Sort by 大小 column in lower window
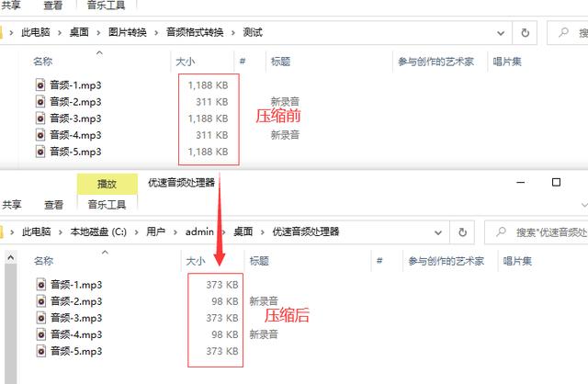 [x=196, y=261]
